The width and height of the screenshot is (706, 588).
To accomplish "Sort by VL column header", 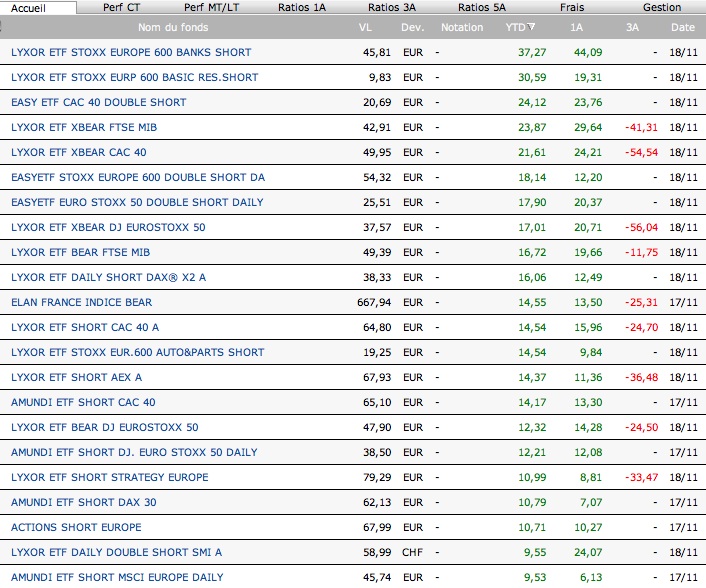I will (365, 27).
